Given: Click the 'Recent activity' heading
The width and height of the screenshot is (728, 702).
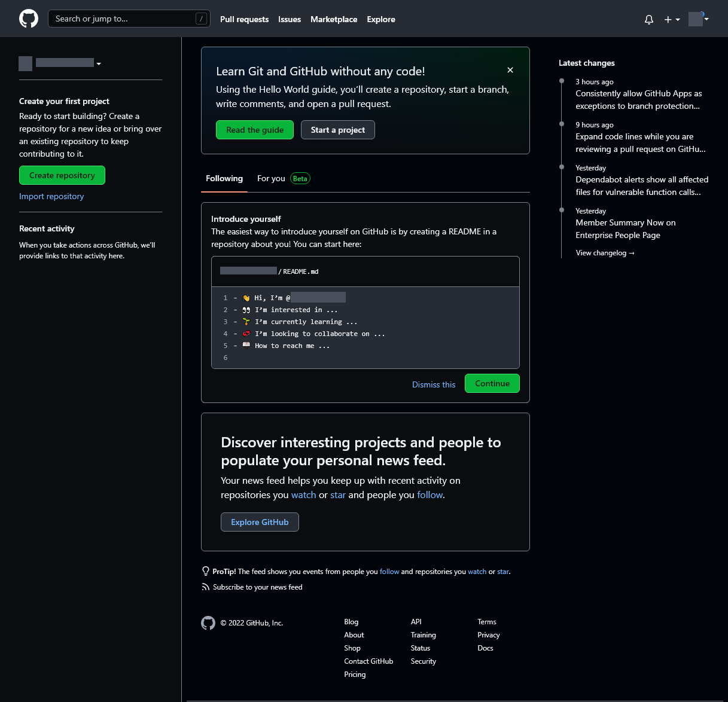Looking at the screenshot, I should tap(47, 228).
